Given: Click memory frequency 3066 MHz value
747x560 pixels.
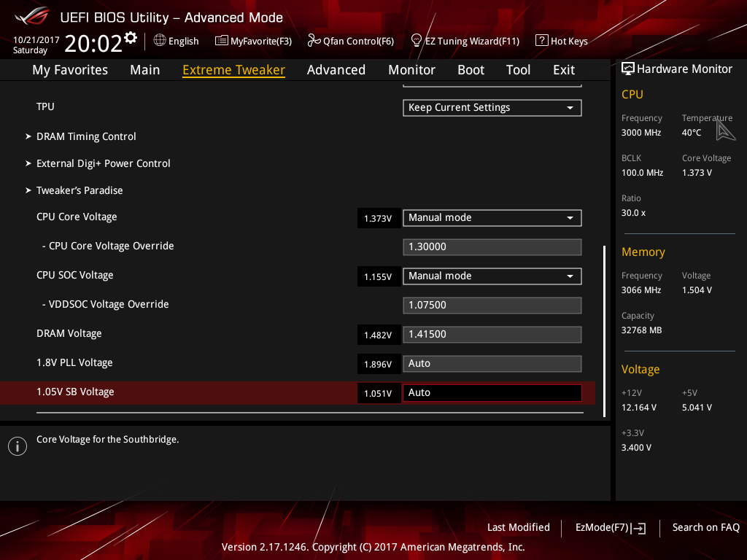Looking at the screenshot, I should (x=641, y=290).
